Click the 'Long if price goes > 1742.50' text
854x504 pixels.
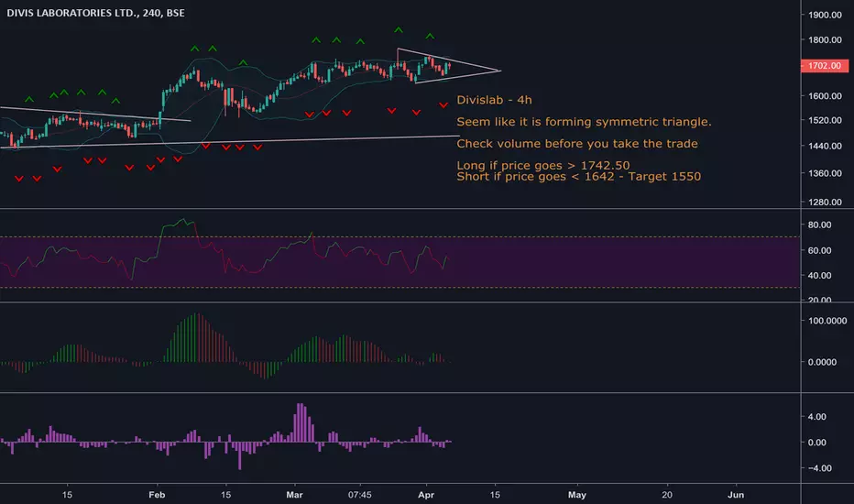tap(543, 165)
